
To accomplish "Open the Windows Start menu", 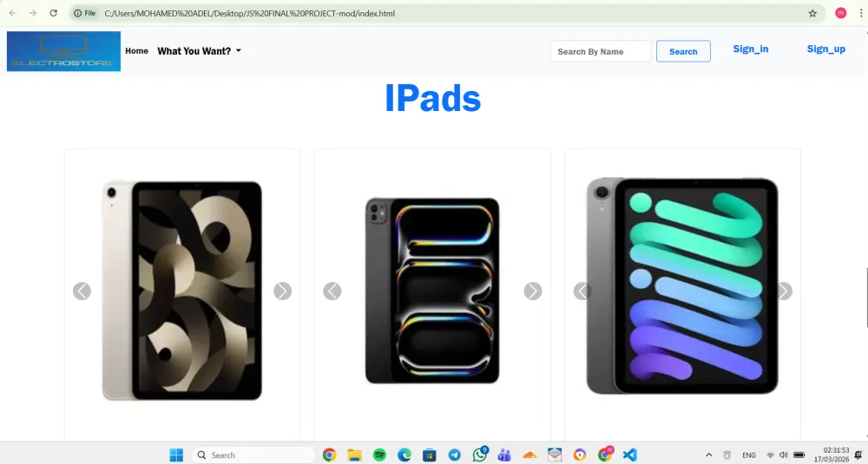I will (176, 454).
